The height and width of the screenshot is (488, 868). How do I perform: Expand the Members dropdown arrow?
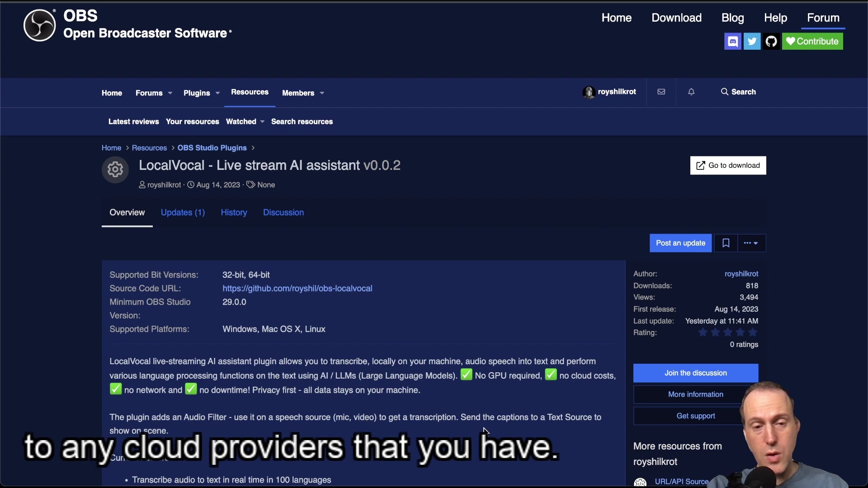coord(322,93)
